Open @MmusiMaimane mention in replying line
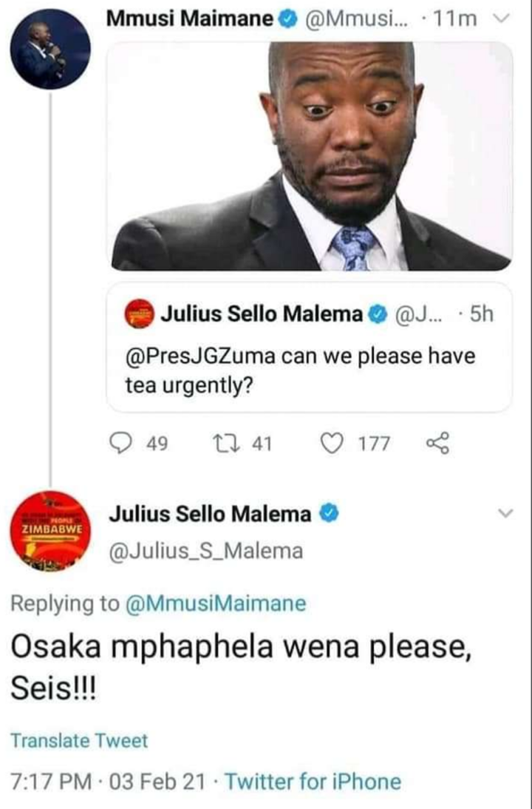 pyautogui.click(x=216, y=603)
